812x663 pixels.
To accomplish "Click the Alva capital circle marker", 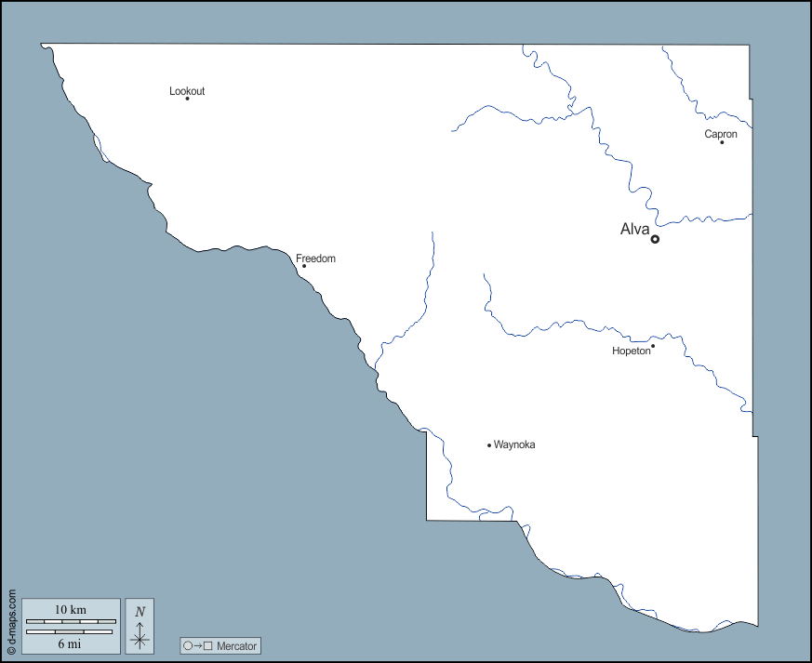I will pos(655,239).
